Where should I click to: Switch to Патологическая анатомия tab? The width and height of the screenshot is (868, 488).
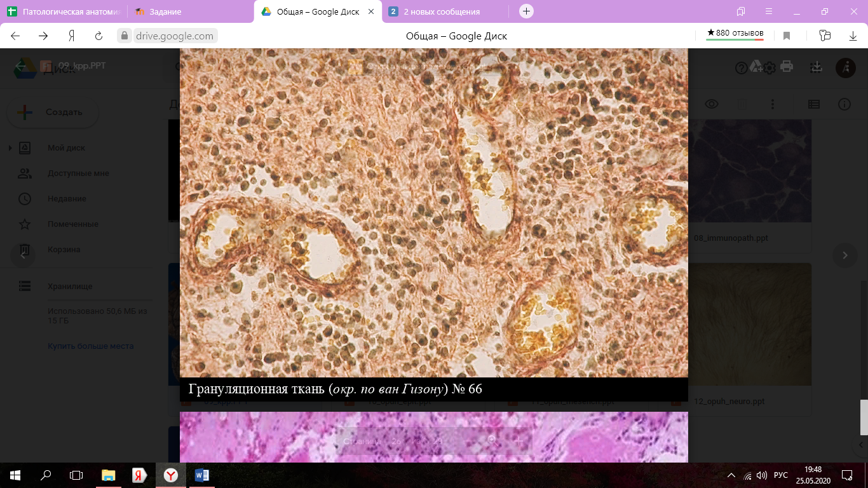pyautogui.click(x=64, y=11)
